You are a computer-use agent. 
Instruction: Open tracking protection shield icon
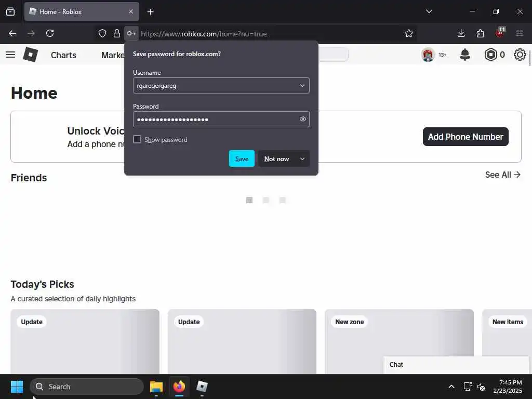(x=102, y=33)
